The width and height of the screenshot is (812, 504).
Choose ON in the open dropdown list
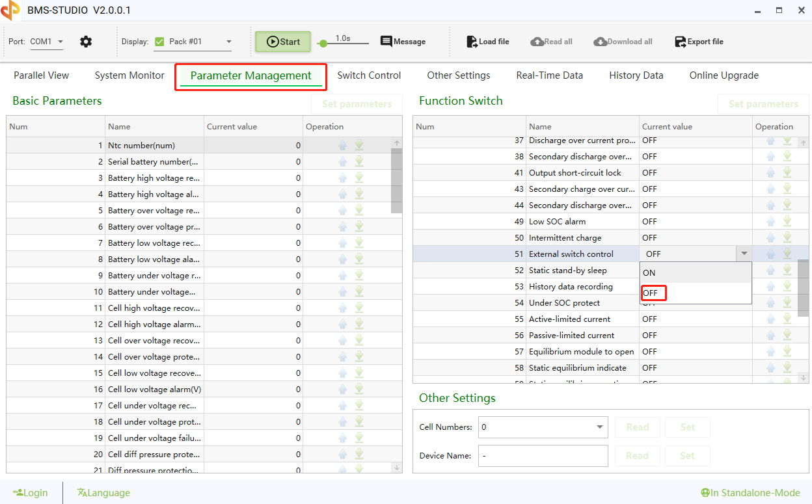[x=696, y=273]
